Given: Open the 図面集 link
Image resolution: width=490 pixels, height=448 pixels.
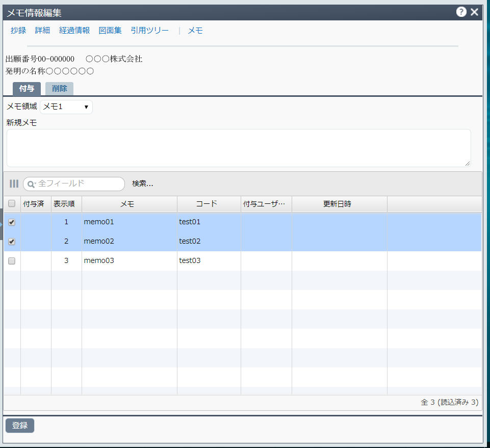Looking at the screenshot, I should coord(110,31).
